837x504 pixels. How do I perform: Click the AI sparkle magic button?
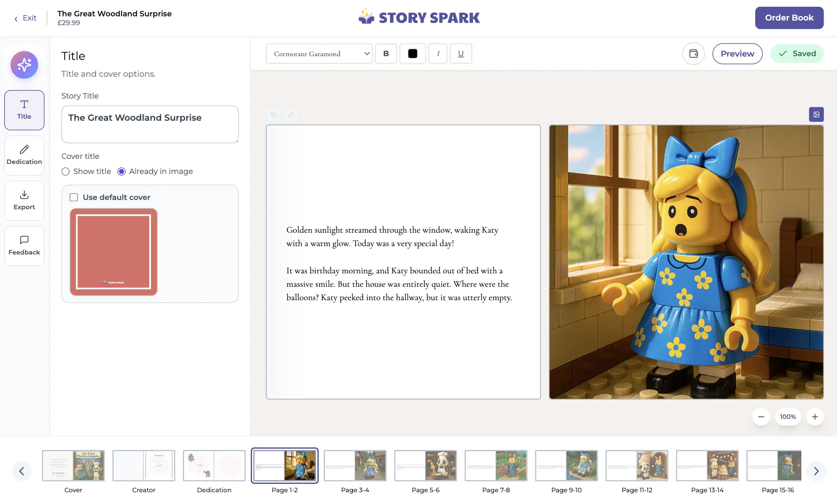pos(24,65)
